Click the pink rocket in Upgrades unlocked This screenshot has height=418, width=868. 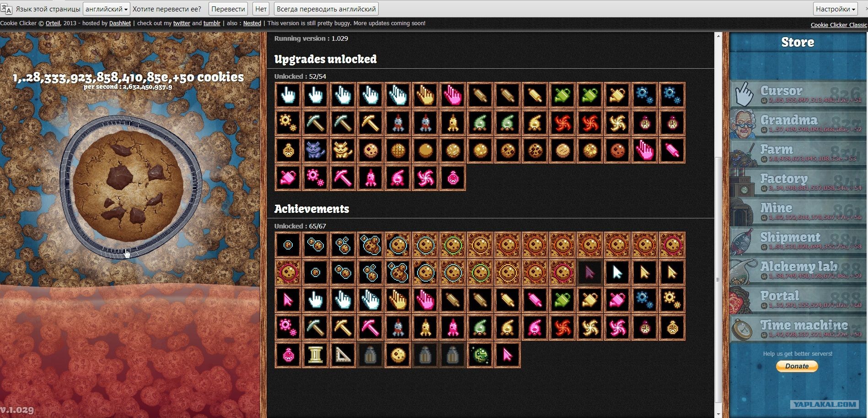point(370,178)
